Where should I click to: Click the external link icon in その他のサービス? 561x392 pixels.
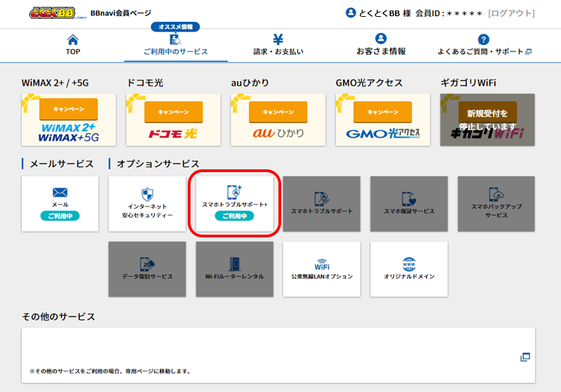coord(524,357)
